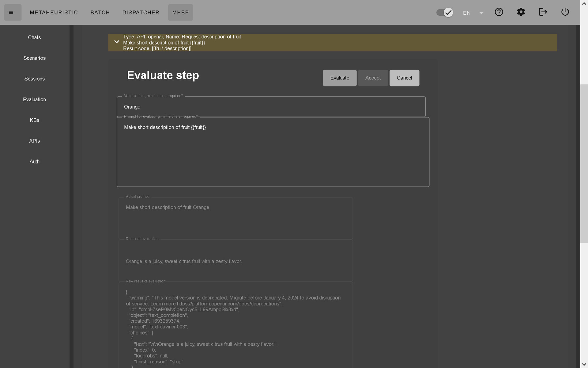This screenshot has width=588, height=368.
Task: Open the EN language dropdown
Action: tap(473, 13)
